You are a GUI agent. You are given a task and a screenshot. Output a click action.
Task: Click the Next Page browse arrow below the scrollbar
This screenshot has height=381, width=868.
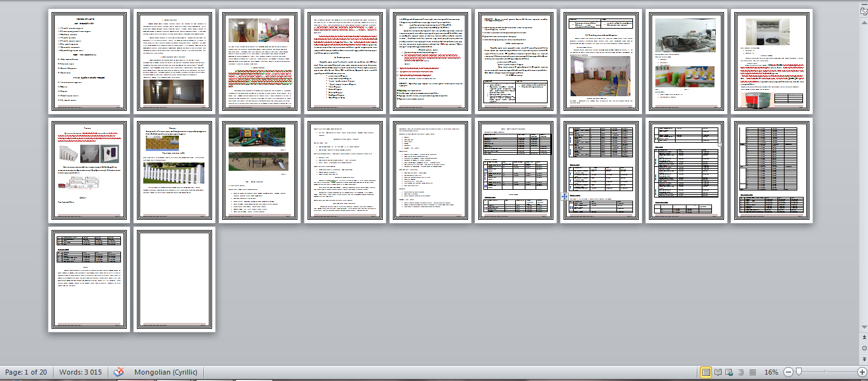[864, 357]
